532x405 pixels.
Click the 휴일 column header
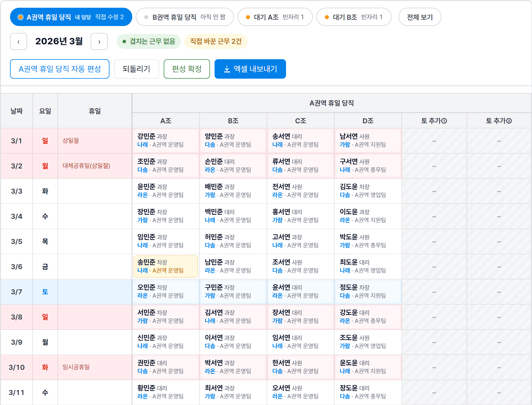[x=95, y=111]
